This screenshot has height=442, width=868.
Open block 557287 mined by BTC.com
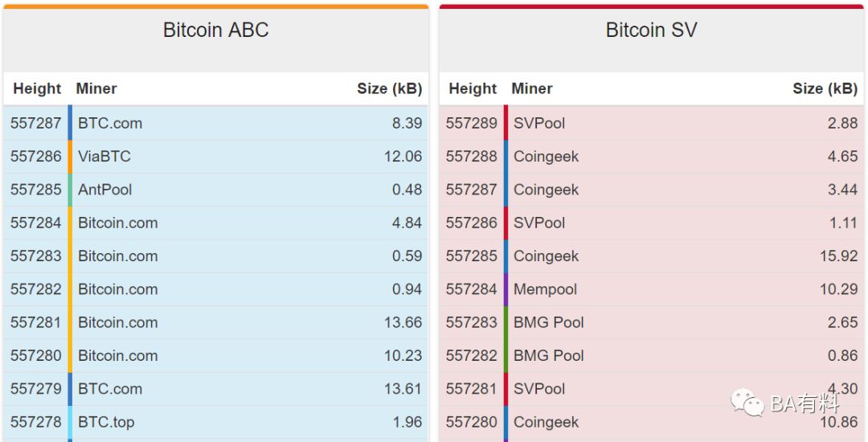215,123
